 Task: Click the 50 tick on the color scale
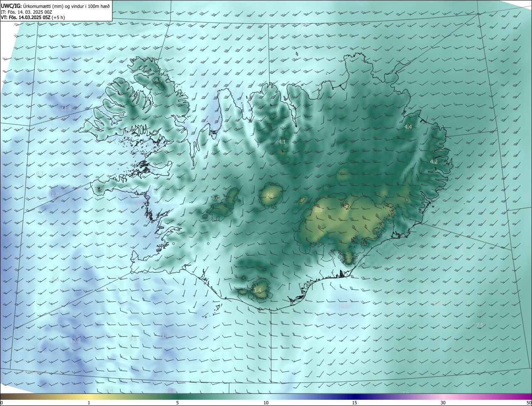click(x=529, y=403)
